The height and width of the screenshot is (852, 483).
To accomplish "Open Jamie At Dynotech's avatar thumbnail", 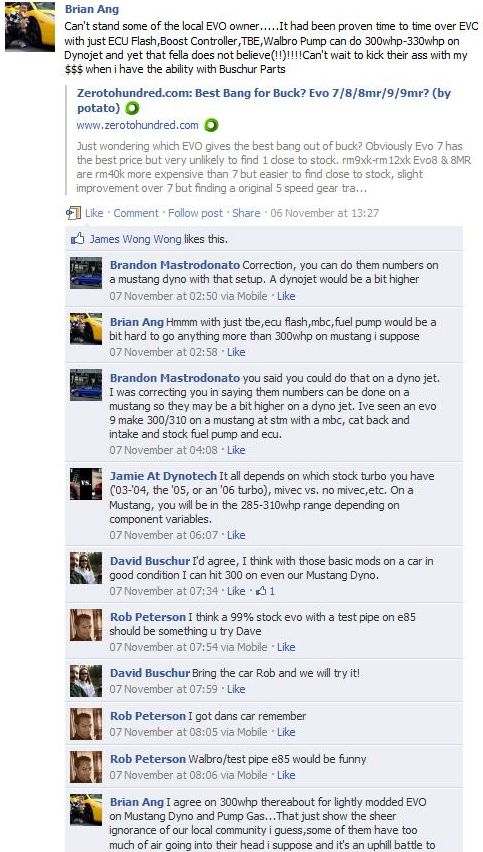I will 86,484.
